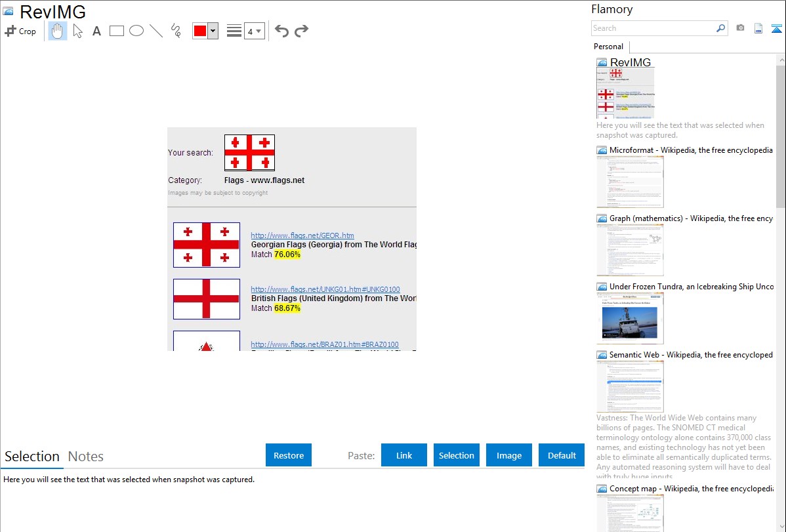
Task: Pick the freehand scribble tool
Action: click(175, 31)
